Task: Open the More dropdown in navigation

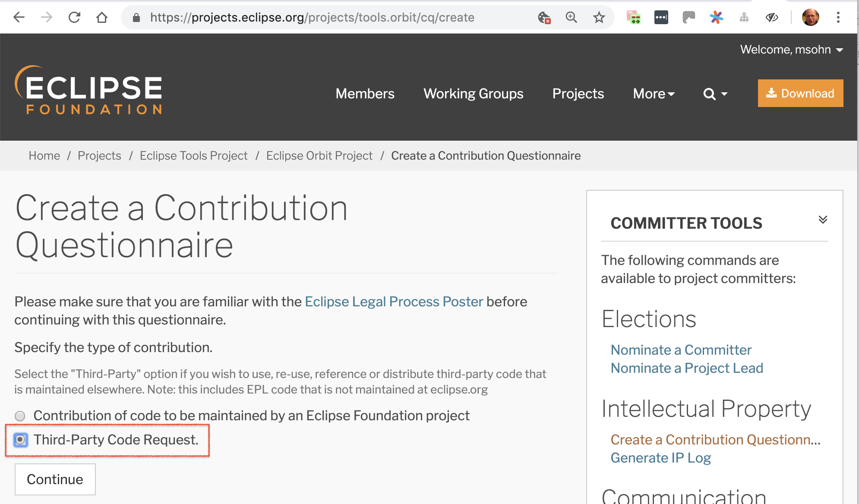Action: [654, 94]
